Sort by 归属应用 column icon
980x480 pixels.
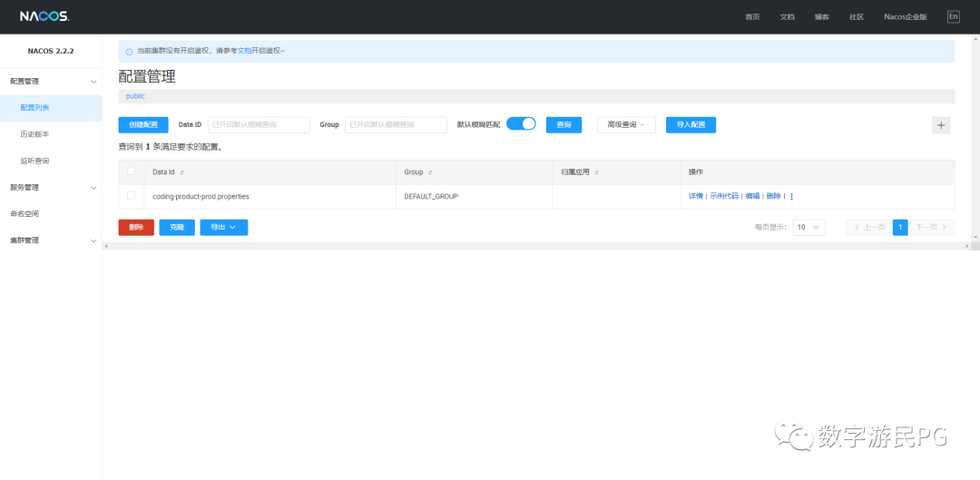596,172
